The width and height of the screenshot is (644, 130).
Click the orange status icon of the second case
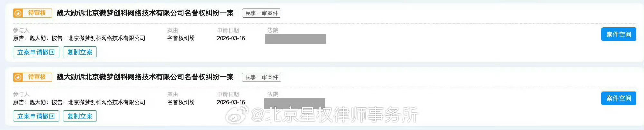(x=18, y=77)
